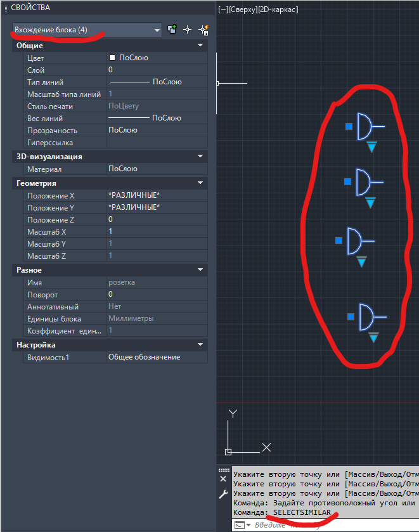
Task: Select the 'Слой' value field
Action: (x=157, y=70)
